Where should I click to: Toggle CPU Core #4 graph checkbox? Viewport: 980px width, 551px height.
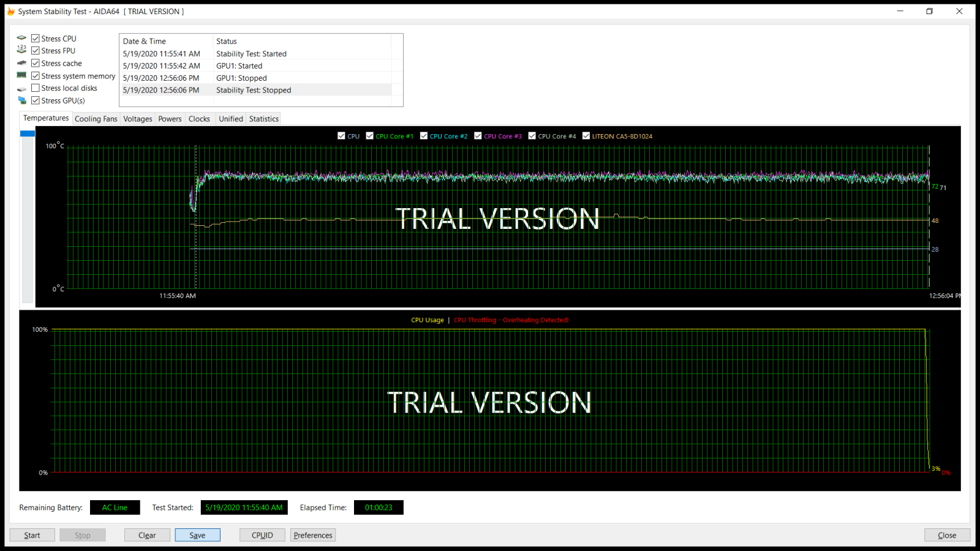pyautogui.click(x=532, y=136)
